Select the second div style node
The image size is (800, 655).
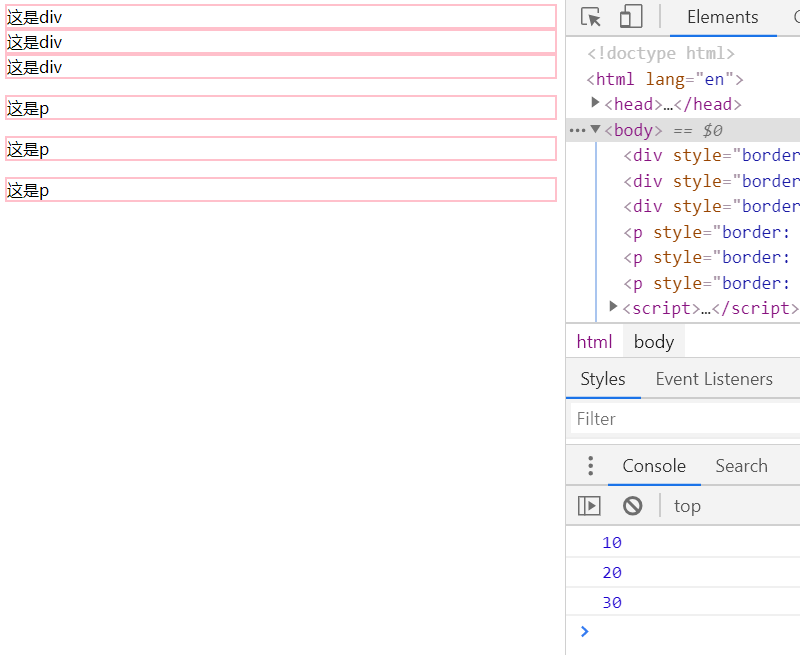pos(711,181)
